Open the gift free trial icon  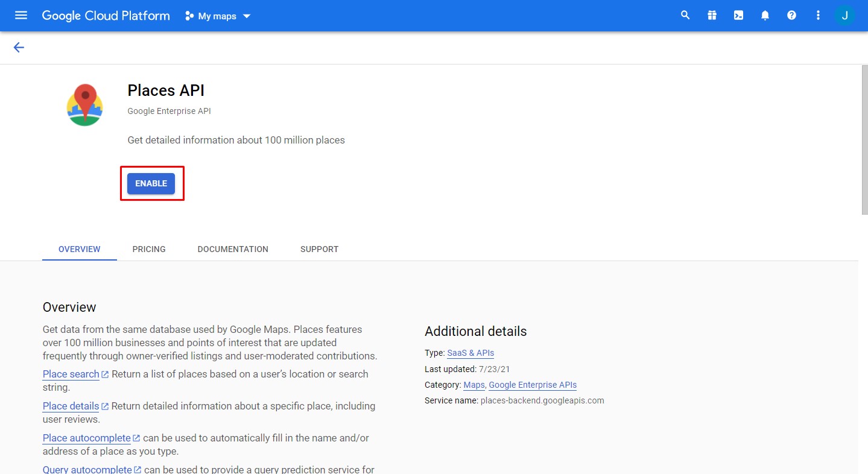[712, 16]
